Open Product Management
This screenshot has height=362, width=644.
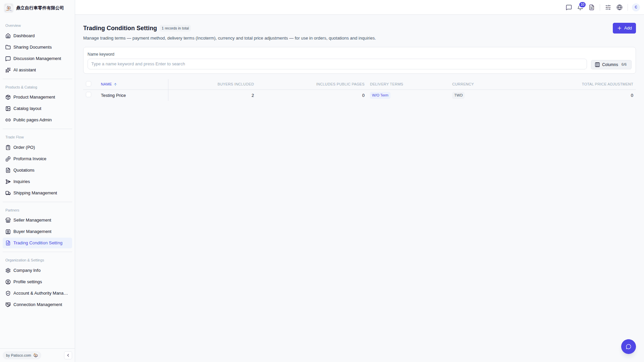point(37,97)
